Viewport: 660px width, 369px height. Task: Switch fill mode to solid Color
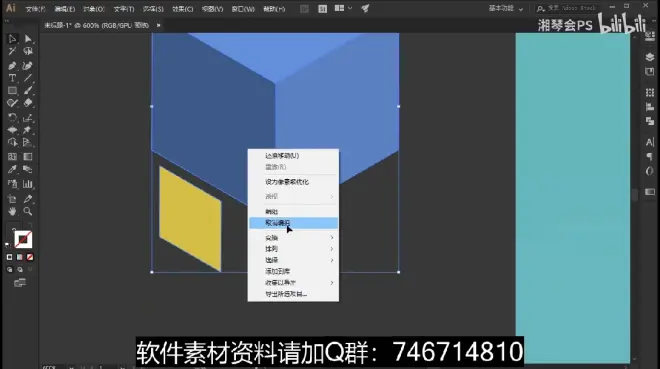pos(10,257)
